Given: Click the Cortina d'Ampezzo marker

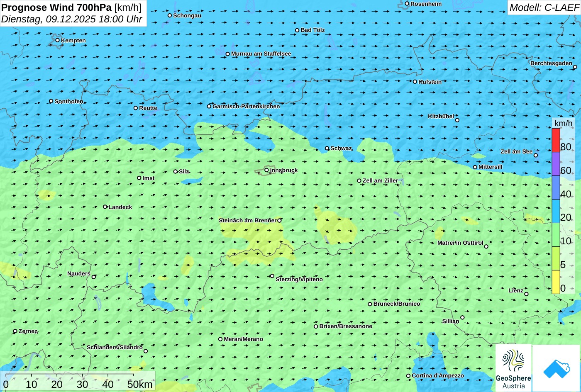Looking at the screenshot, I should (408, 376).
